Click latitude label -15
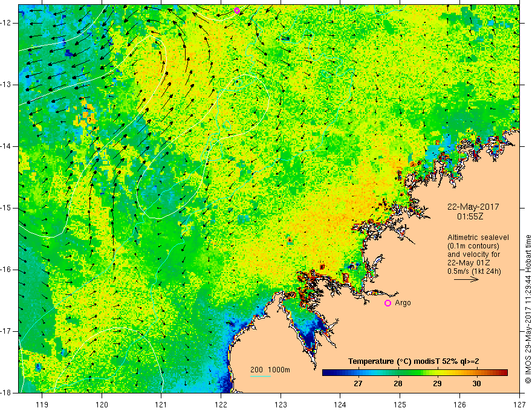 point(6,208)
